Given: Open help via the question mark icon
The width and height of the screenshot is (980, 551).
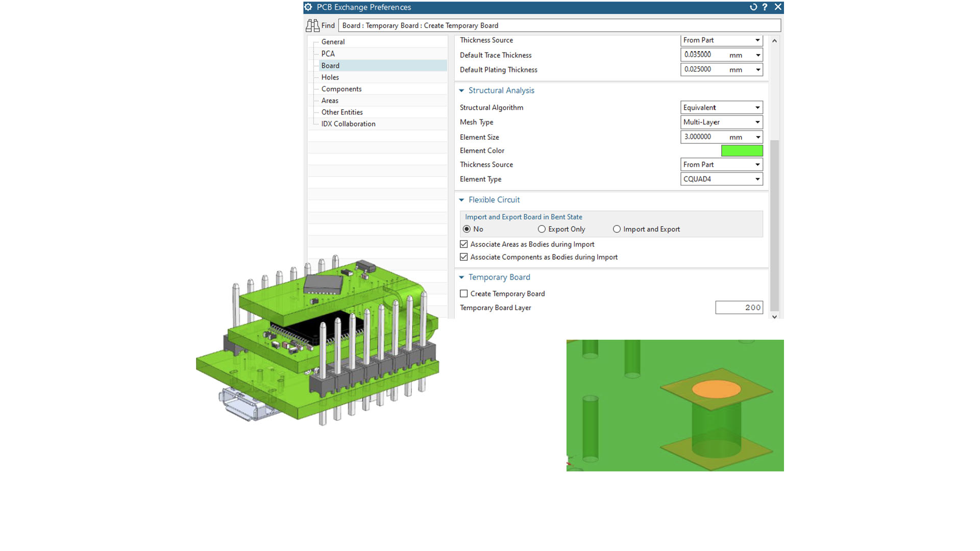Looking at the screenshot, I should point(765,7).
